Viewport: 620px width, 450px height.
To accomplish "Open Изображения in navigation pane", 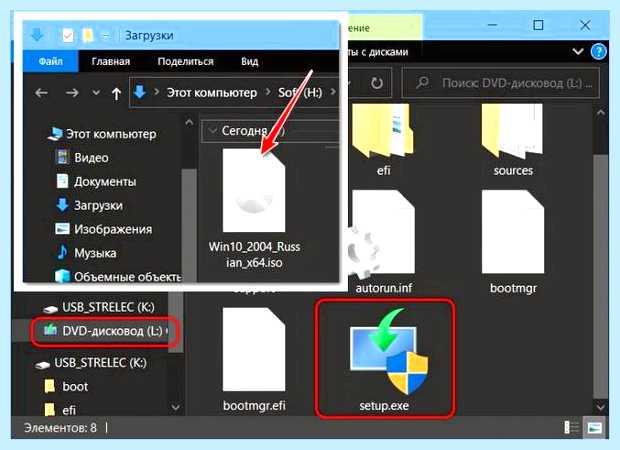I will tap(103, 229).
